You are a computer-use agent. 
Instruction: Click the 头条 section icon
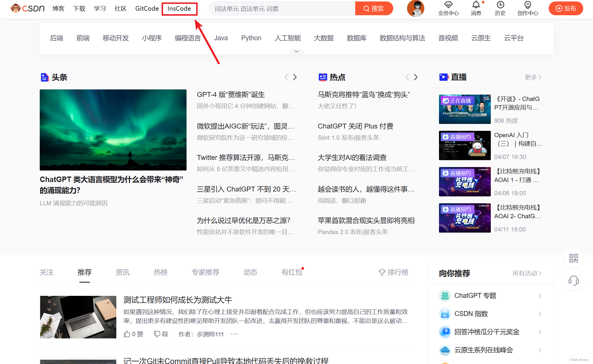(x=45, y=77)
